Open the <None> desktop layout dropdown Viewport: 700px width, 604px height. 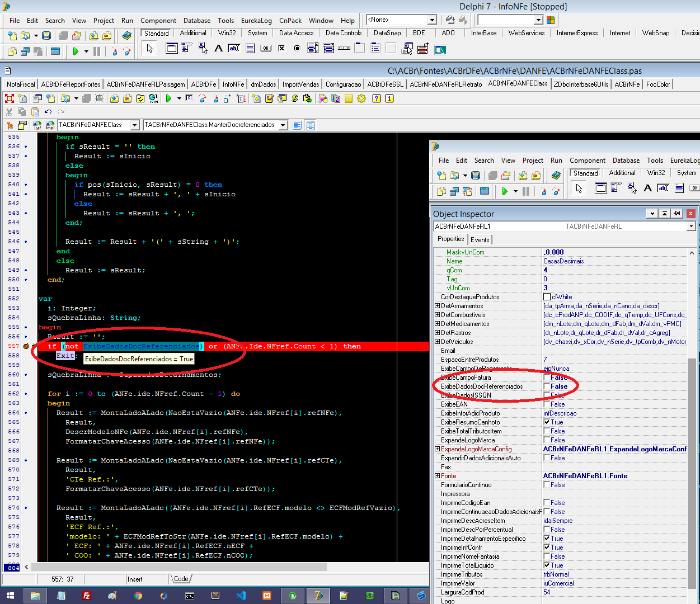432,20
